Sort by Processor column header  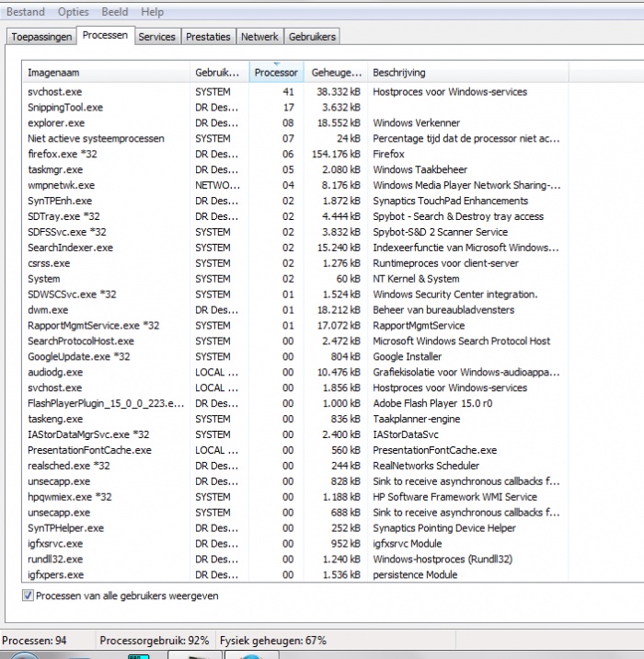coord(276,73)
